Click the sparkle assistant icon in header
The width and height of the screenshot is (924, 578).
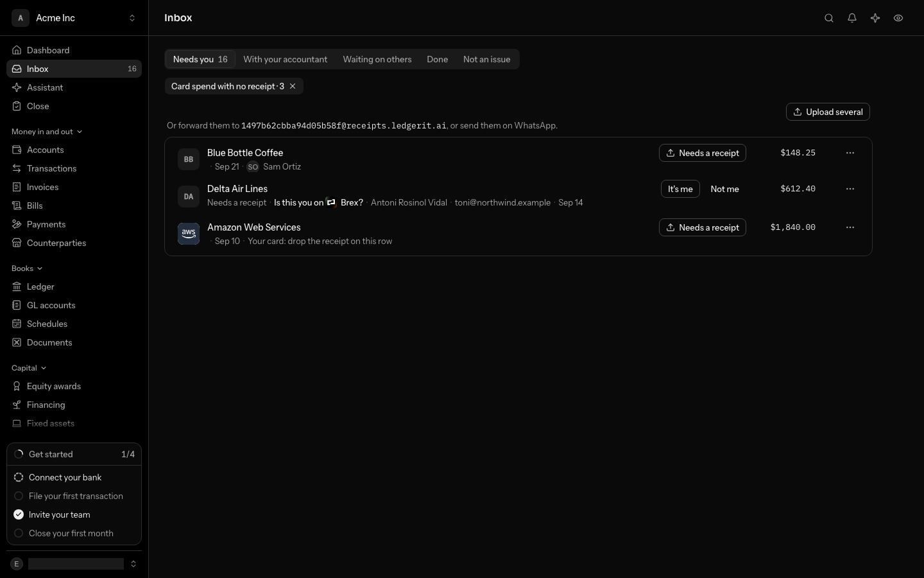(875, 18)
